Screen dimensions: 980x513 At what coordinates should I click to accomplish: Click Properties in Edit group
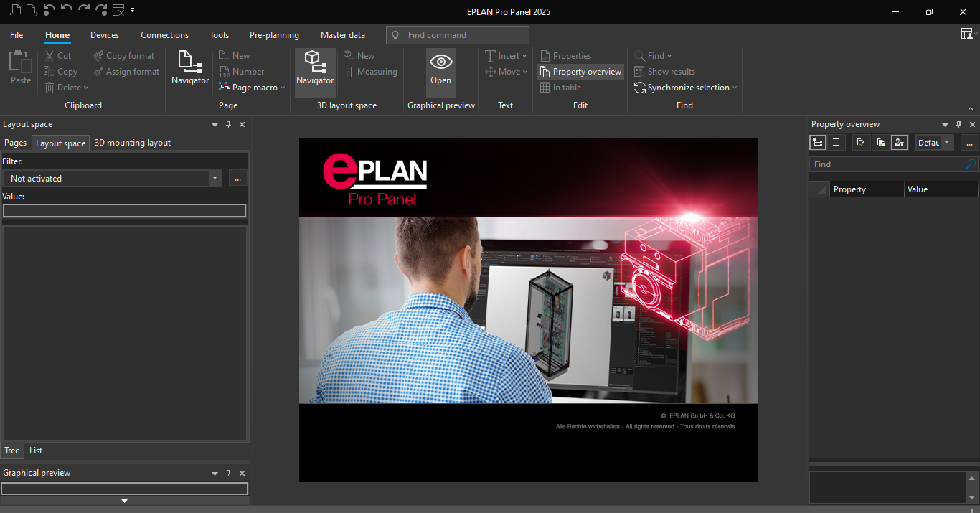click(x=565, y=55)
